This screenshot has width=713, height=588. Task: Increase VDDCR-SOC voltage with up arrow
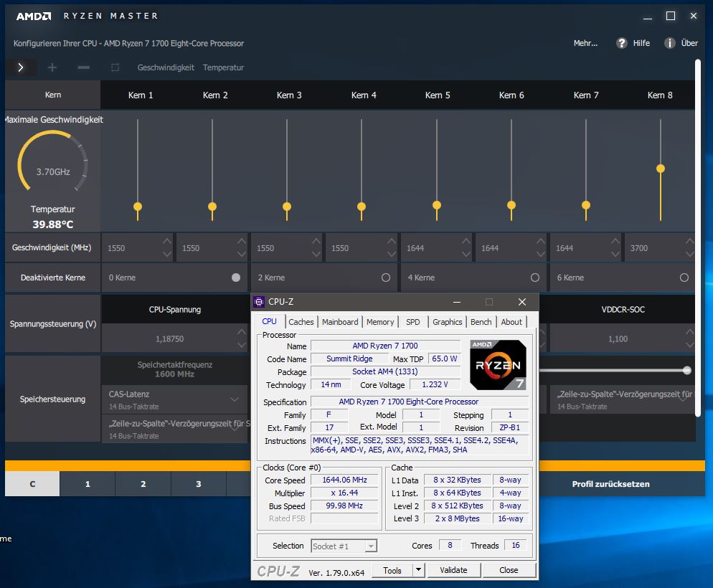pyautogui.click(x=690, y=332)
